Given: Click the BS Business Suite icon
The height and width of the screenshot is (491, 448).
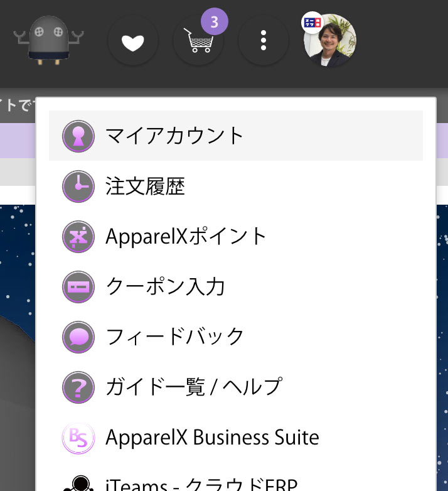Looking at the screenshot, I should coord(78,438).
